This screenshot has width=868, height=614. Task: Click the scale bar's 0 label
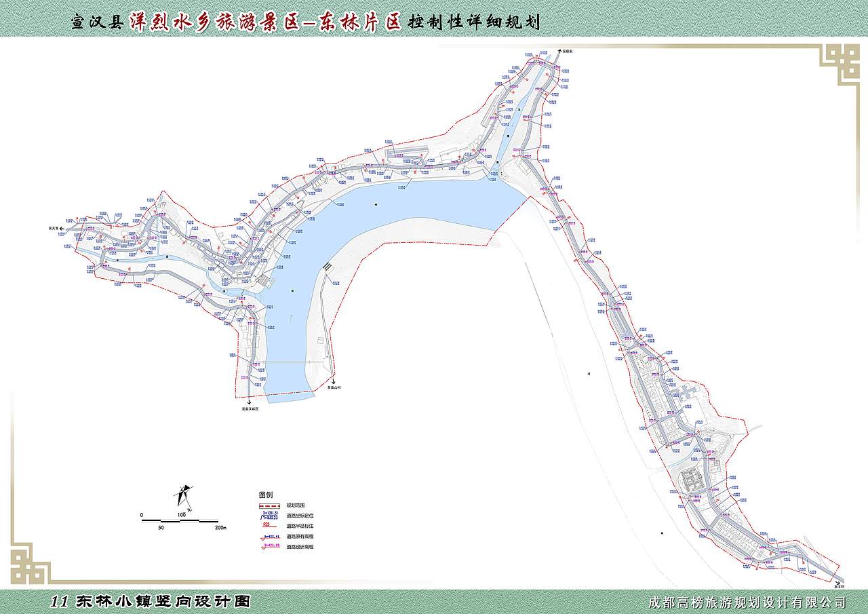tap(142, 516)
